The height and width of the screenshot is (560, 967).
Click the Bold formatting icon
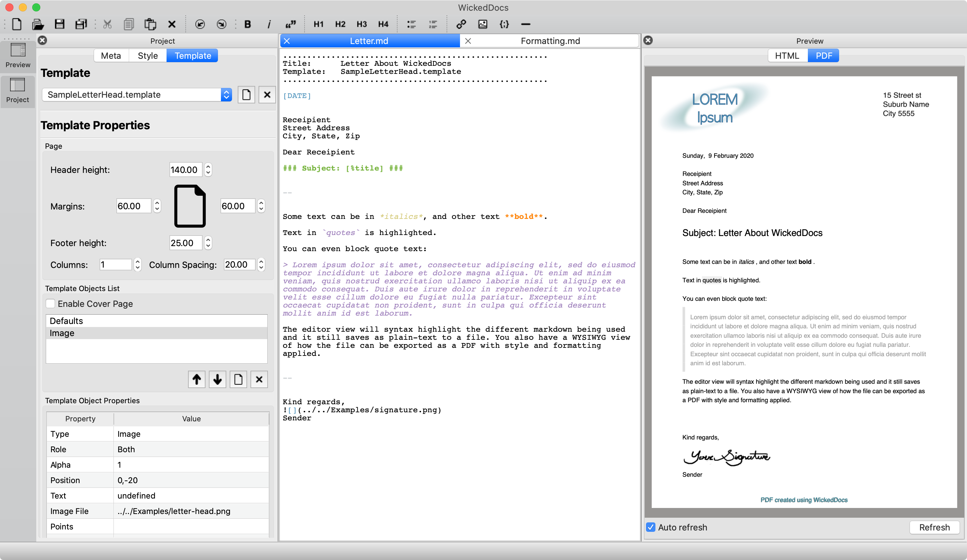(247, 24)
